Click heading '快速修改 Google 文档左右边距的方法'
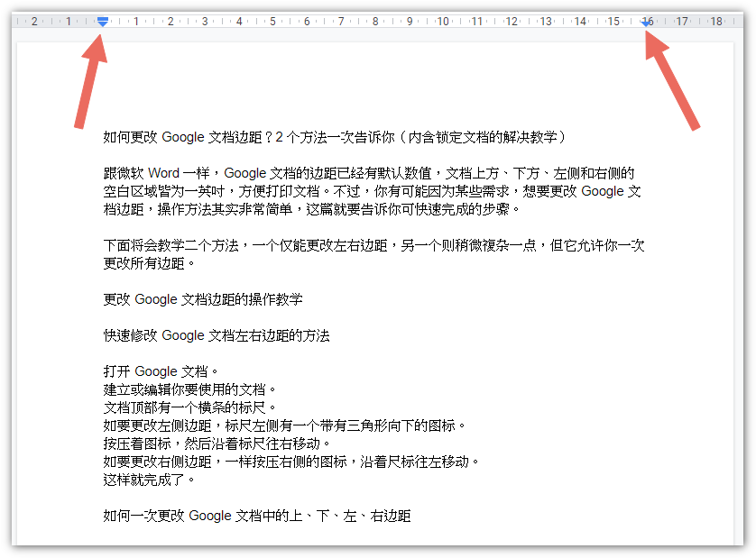Viewport: 756px width, 558px height. click(216, 335)
